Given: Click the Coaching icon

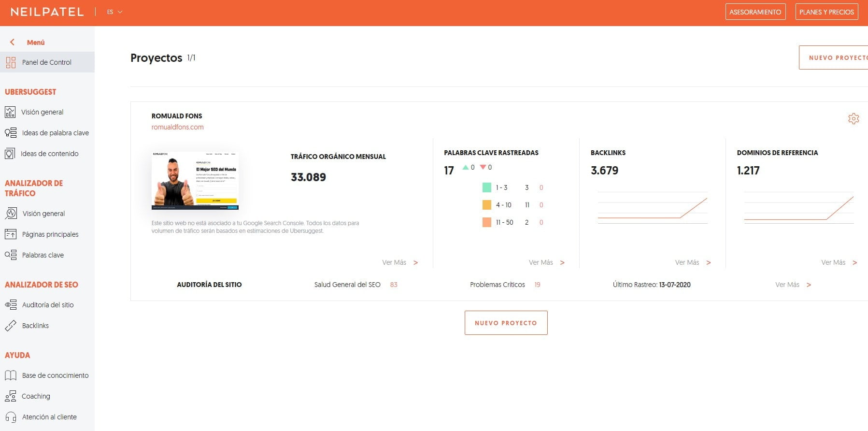Looking at the screenshot, I should 10,396.
